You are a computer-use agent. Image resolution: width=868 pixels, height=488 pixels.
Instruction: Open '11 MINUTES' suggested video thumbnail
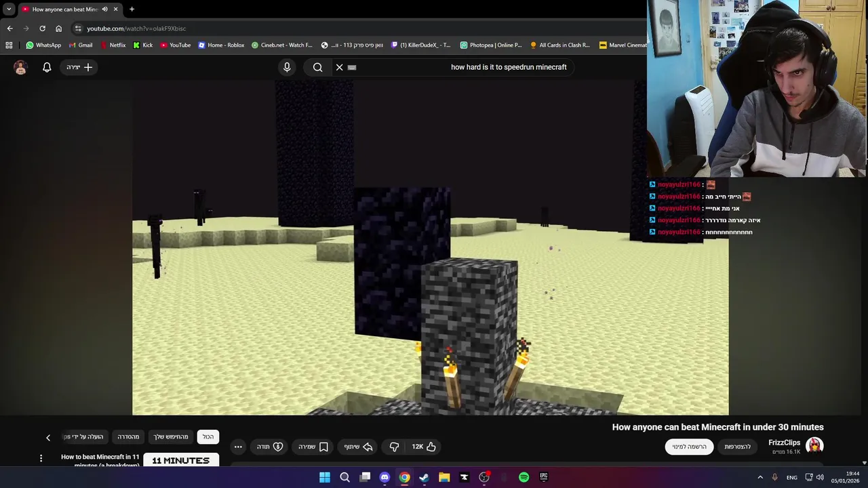pos(181,460)
